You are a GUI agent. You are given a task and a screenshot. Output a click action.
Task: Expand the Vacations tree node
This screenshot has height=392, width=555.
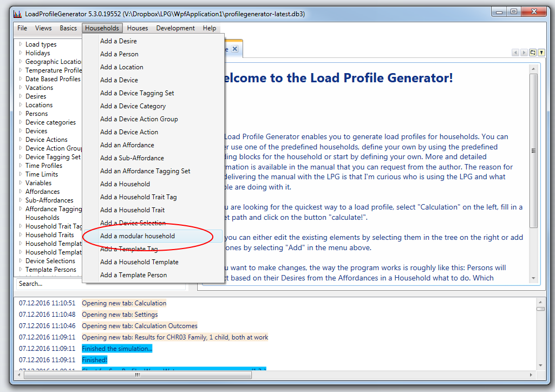(21, 87)
